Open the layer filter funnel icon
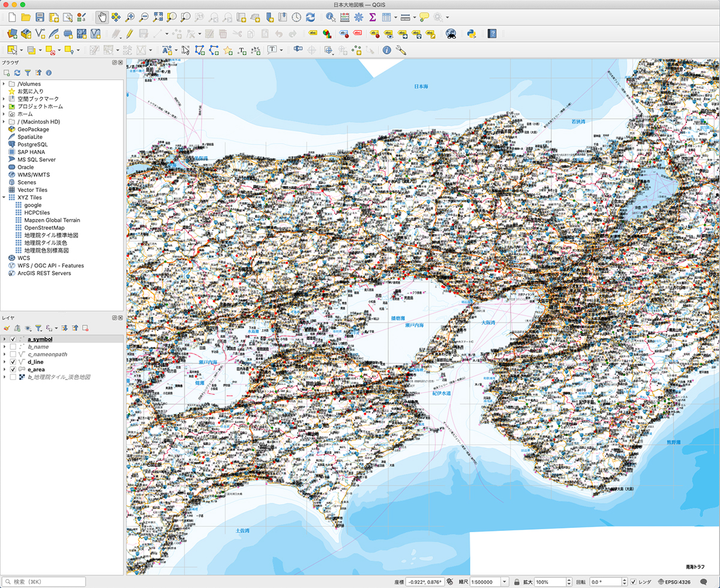Screen dimensions: 720x588 [38, 328]
